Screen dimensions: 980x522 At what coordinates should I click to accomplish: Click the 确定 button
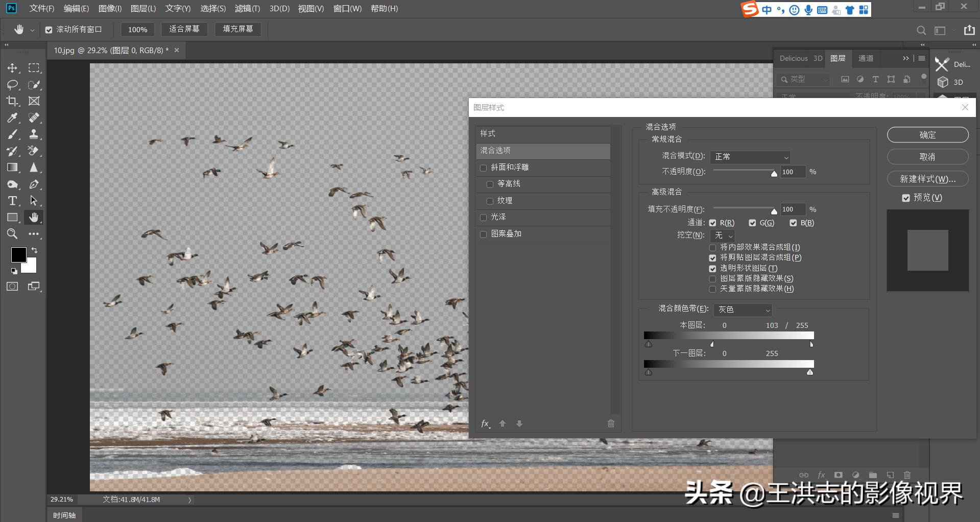click(927, 134)
